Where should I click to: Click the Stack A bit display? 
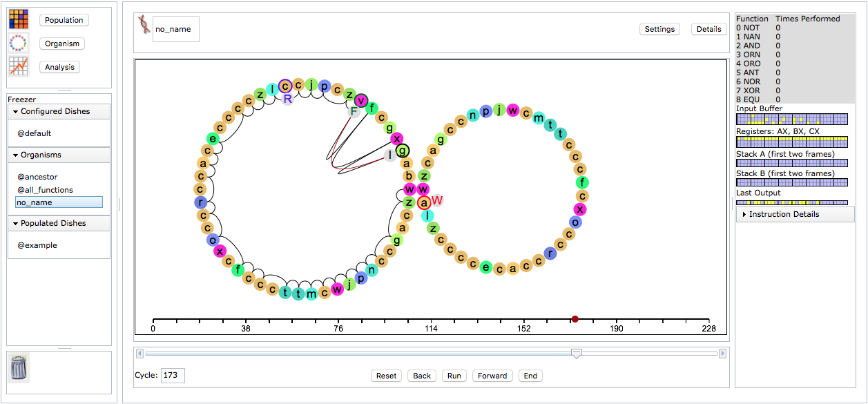click(x=791, y=163)
